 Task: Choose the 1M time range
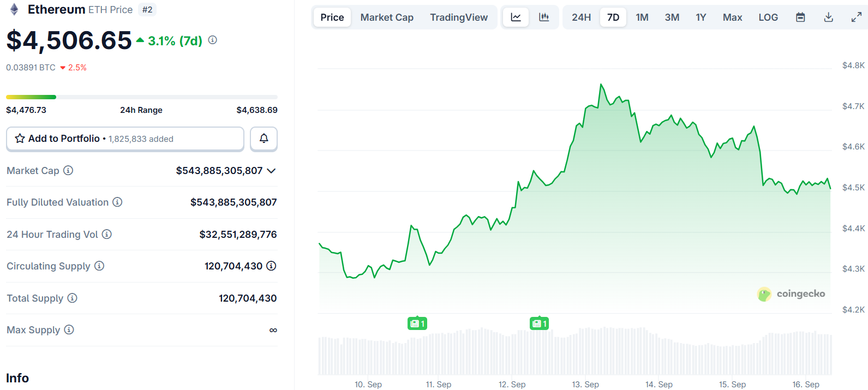click(642, 17)
